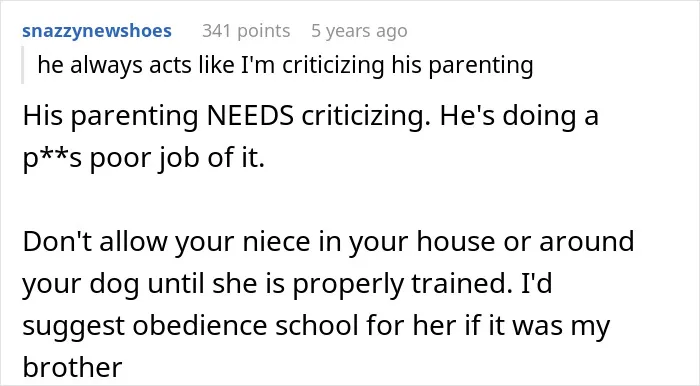Click the quoted text about criticizing his parenting

pos(285,65)
